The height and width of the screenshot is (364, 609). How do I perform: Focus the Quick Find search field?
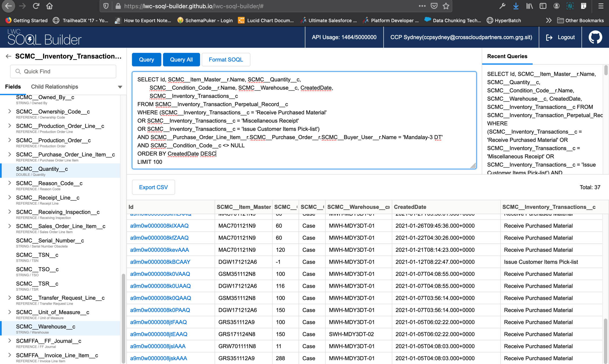(63, 71)
